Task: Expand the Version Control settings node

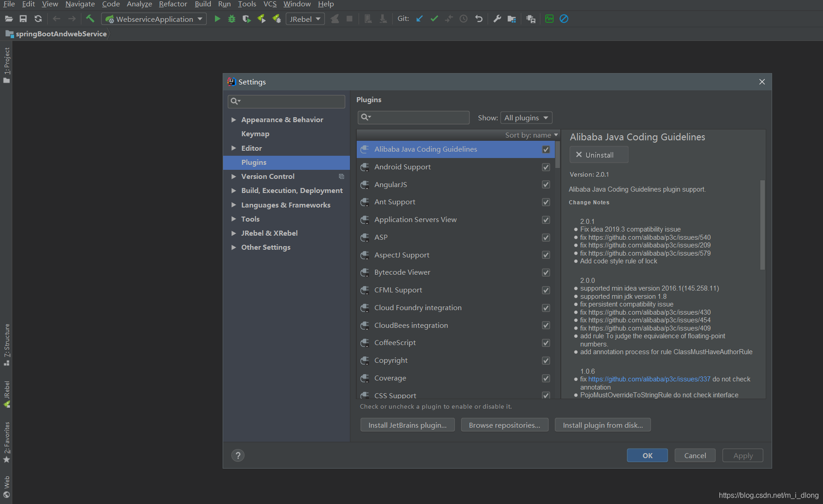Action: 234,176
